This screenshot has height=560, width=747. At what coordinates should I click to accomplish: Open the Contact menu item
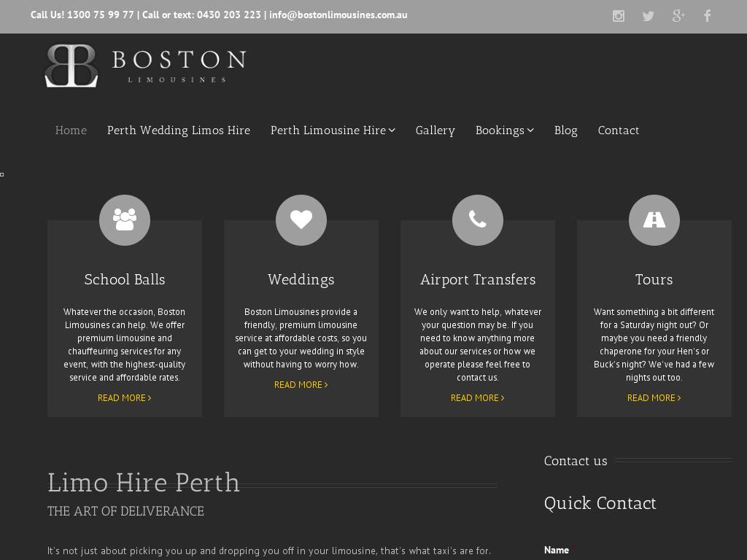coord(619,131)
